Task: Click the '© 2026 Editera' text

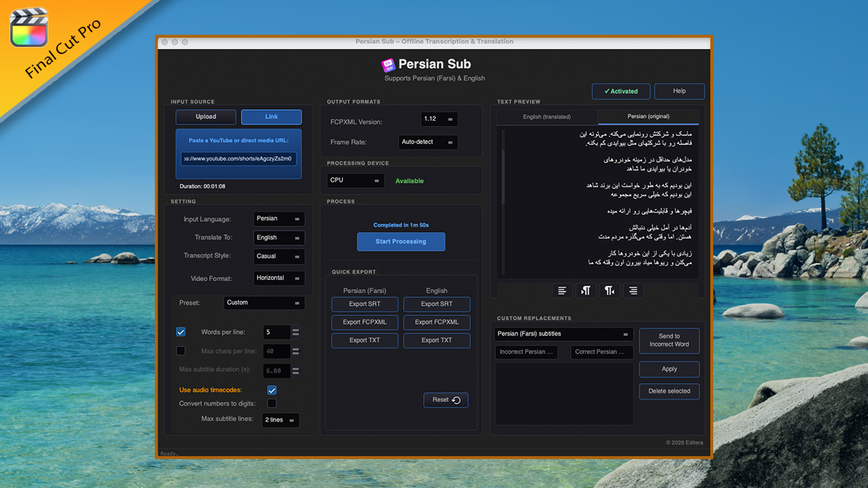Action: 684,442
